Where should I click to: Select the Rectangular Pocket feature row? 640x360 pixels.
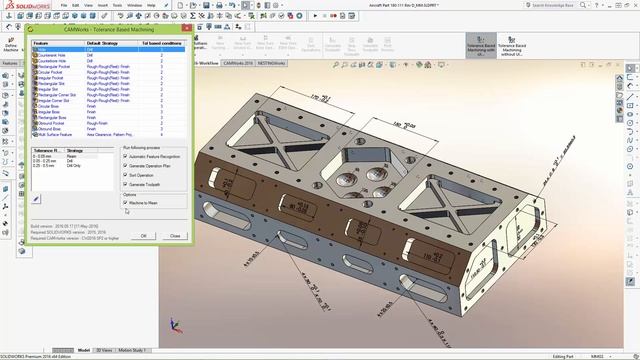(x=109, y=67)
